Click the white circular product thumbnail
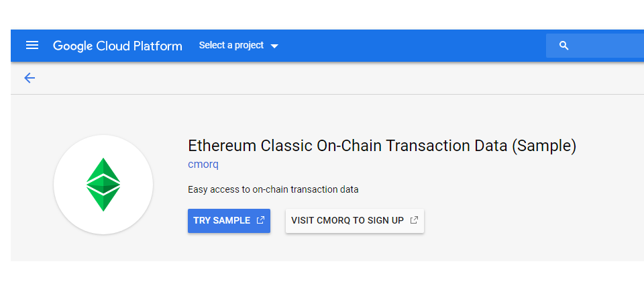Image resolution: width=644 pixels, height=282 pixels. [x=103, y=185]
